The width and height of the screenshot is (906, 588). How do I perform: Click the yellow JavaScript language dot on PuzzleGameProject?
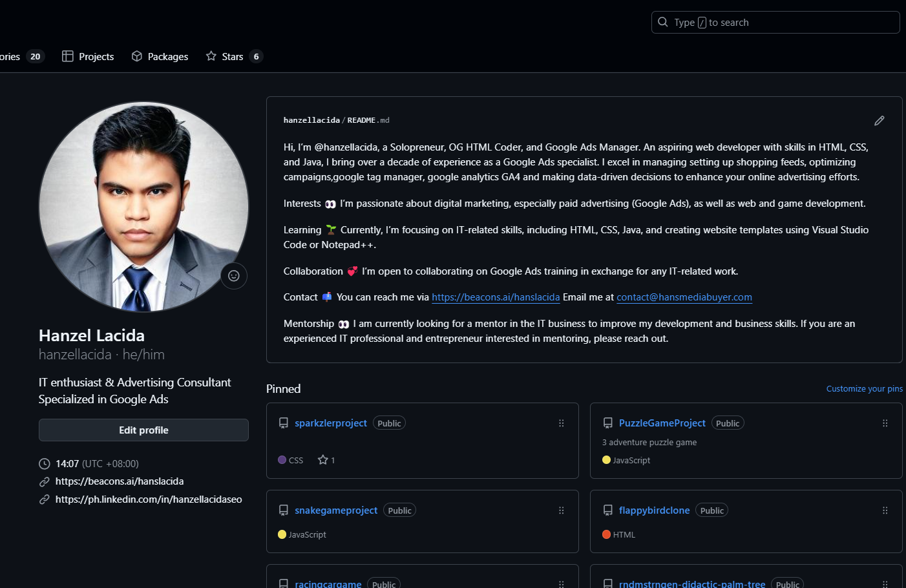(x=606, y=460)
